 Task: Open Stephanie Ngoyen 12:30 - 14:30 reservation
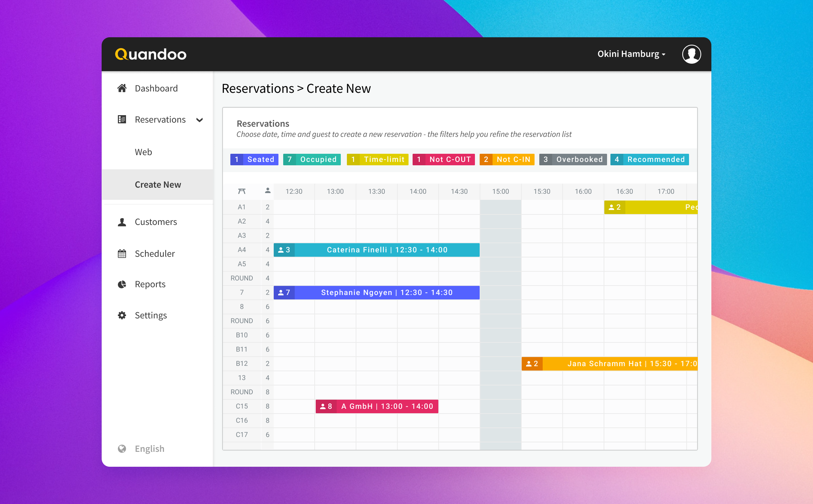pos(377,293)
